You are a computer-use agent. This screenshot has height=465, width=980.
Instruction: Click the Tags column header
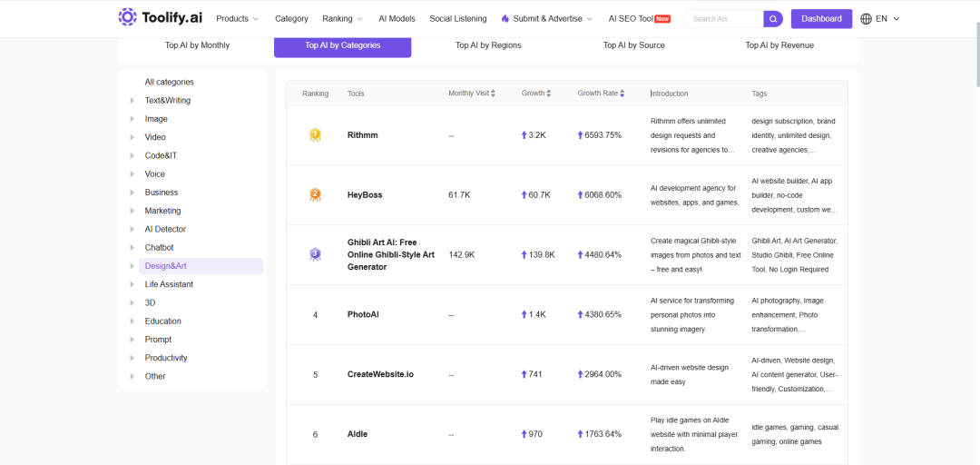tap(759, 94)
